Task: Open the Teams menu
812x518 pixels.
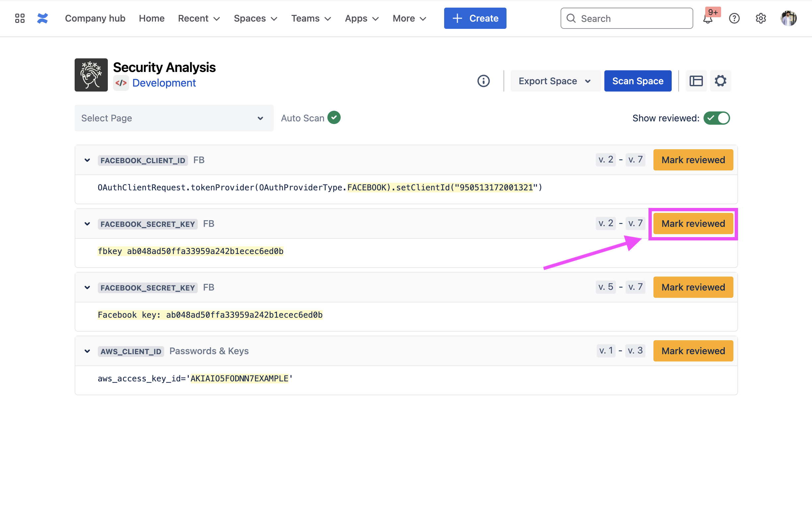Action: (311, 18)
